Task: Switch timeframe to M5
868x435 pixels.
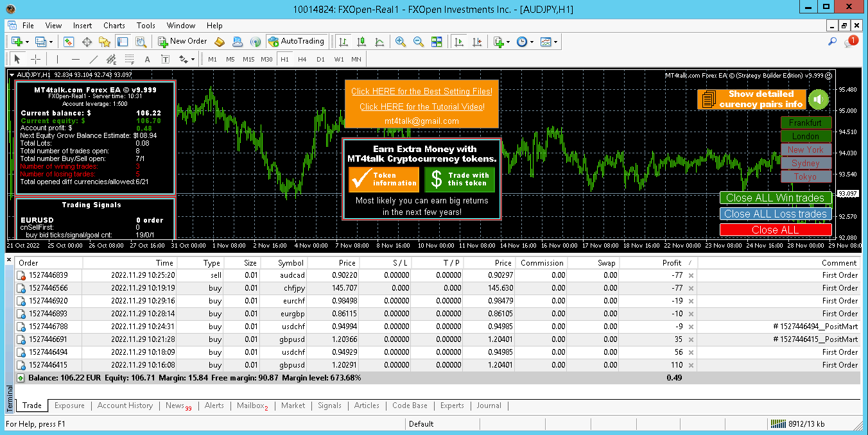Action: pyautogui.click(x=230, y=59)
